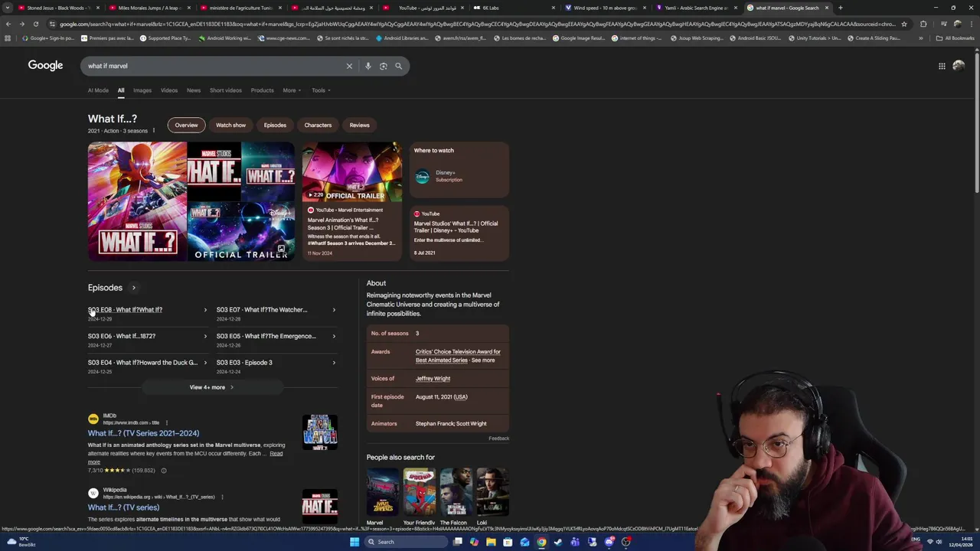Open the Disney+ logo under Where to watch
This screenshot has width=980, height=551.
coord(422,176)
